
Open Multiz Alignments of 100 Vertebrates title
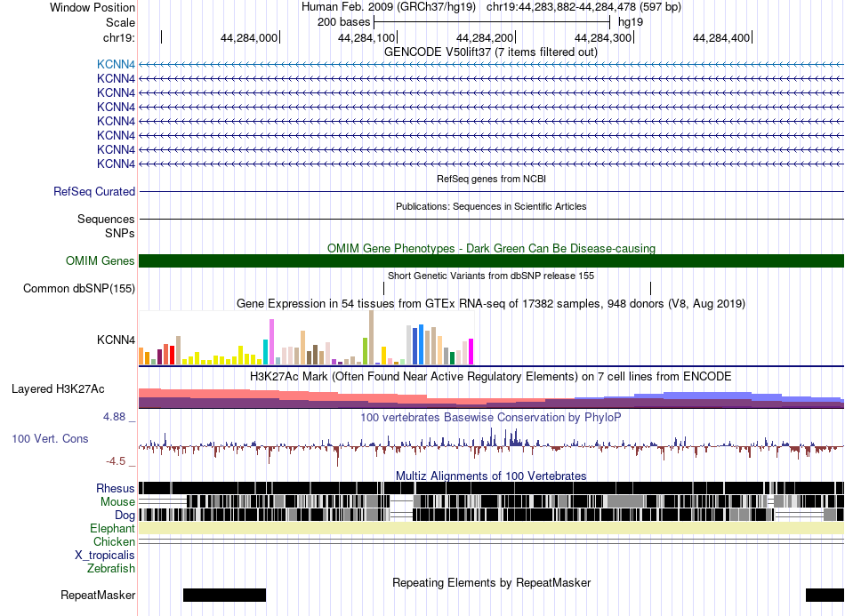click(491, 476)
